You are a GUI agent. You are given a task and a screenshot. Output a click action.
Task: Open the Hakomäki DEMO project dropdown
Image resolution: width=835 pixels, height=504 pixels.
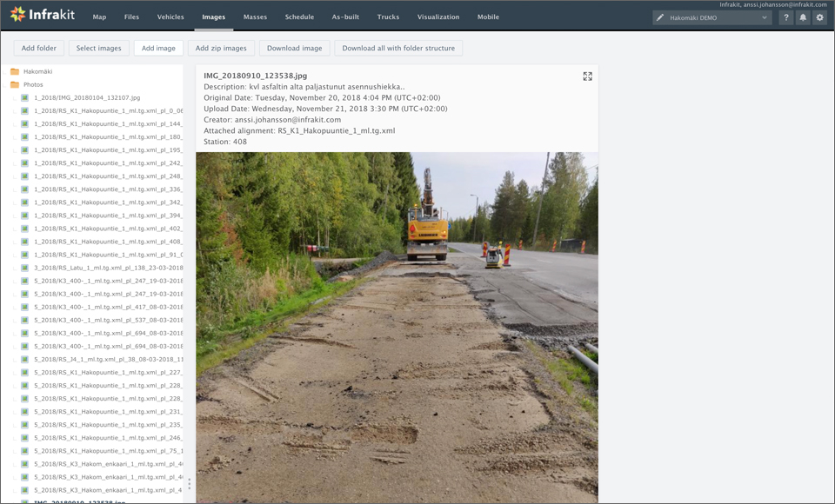[x=711, y=17]
